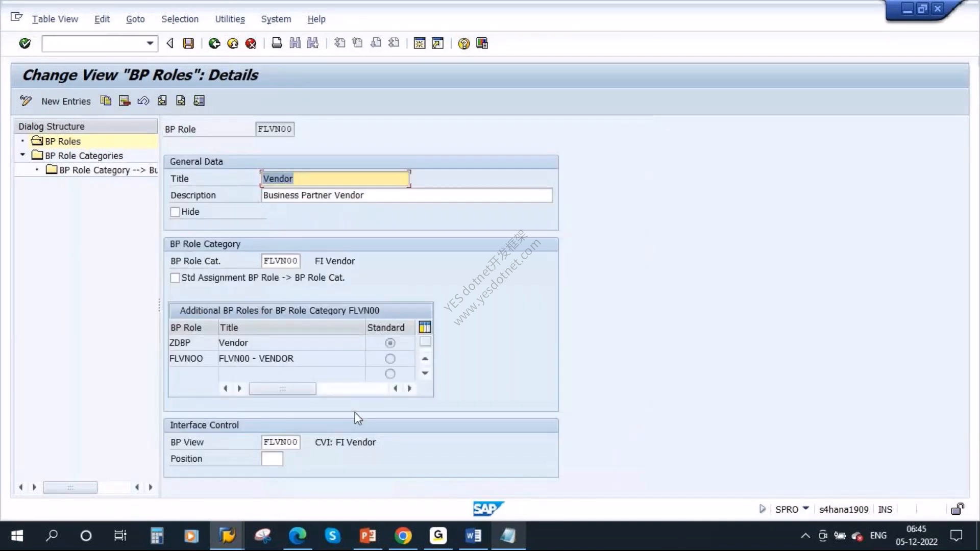Click the red Cancel icon
Image resolution: width=980 pixels, height=551 pixels.
point(251,43)
